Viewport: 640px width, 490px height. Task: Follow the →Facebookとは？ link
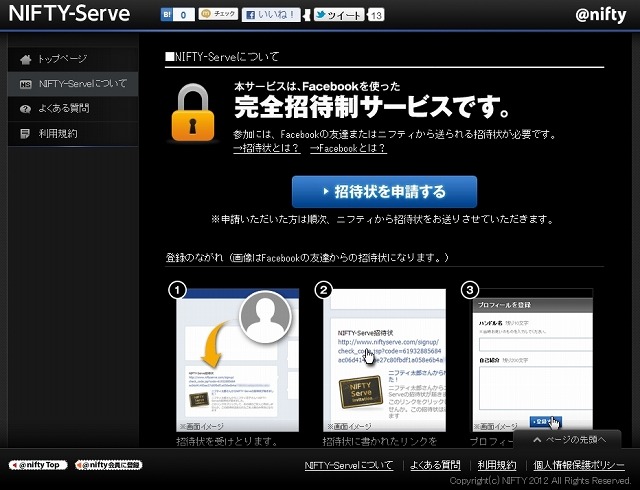pos(348,148)
